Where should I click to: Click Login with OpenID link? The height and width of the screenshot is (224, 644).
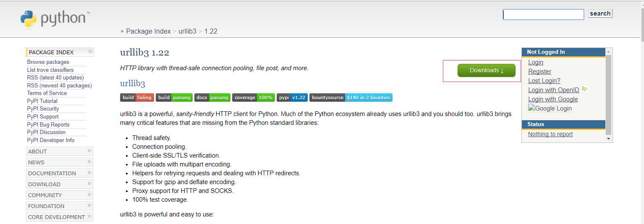553,90
